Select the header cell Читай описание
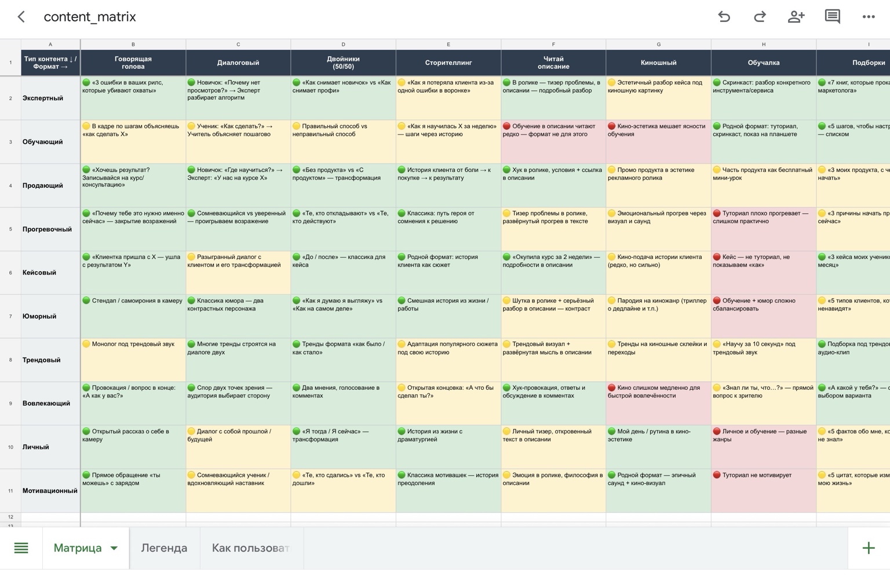Image resolution: width=890 pixels, height=588 pixels. point(553,63)
